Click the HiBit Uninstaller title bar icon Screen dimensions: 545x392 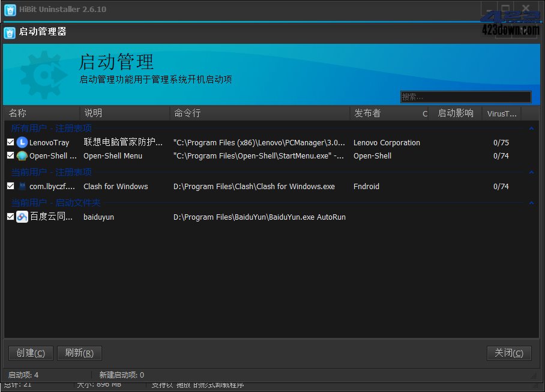point(9,10)
